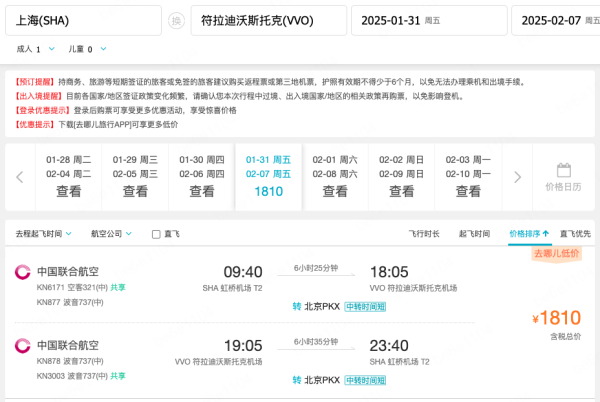
Task: Click 转 北京PKX on outbound flight
Action: click(x=316, y=307)
